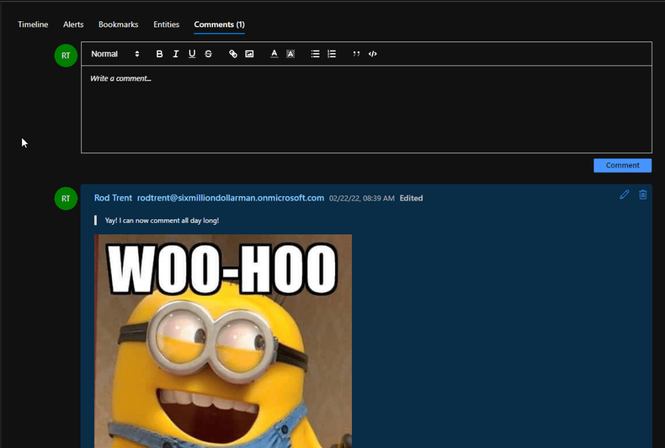Select the Comments (1) tab
This screenshot has width=665, height=448.
click(219, 25)
